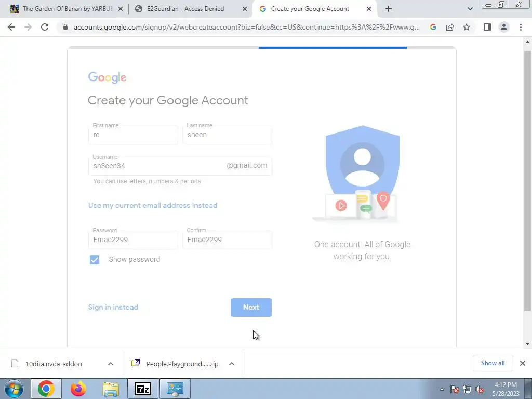Expand options for 10dita.nvda-addon download
Viewport: 532px width, 399px height.
click(111, 364)
